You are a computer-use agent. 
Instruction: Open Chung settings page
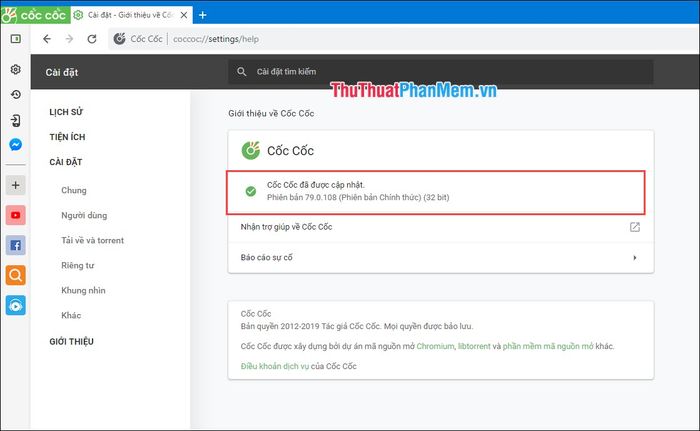coord(74,190)
